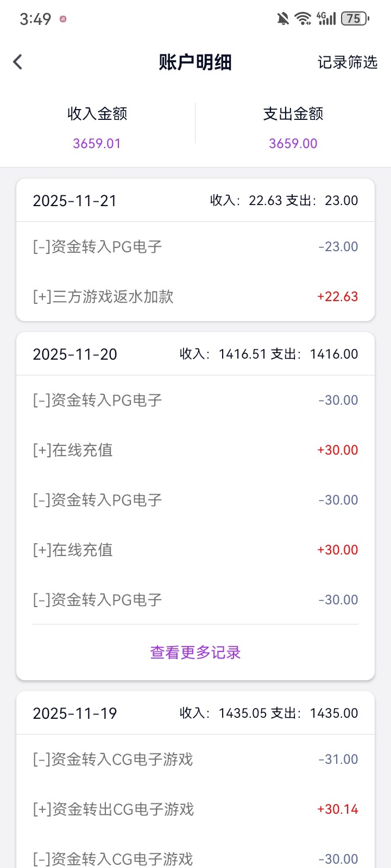Viewport: 391px width, 868px height.
Task: Open the 2025-11-21 date header
Action: pyautogui.click(x=75, y=201)
